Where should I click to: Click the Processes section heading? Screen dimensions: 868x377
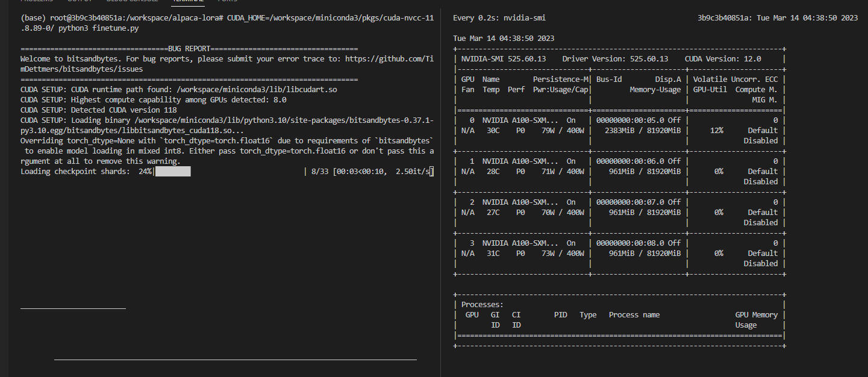pos(482,305)
